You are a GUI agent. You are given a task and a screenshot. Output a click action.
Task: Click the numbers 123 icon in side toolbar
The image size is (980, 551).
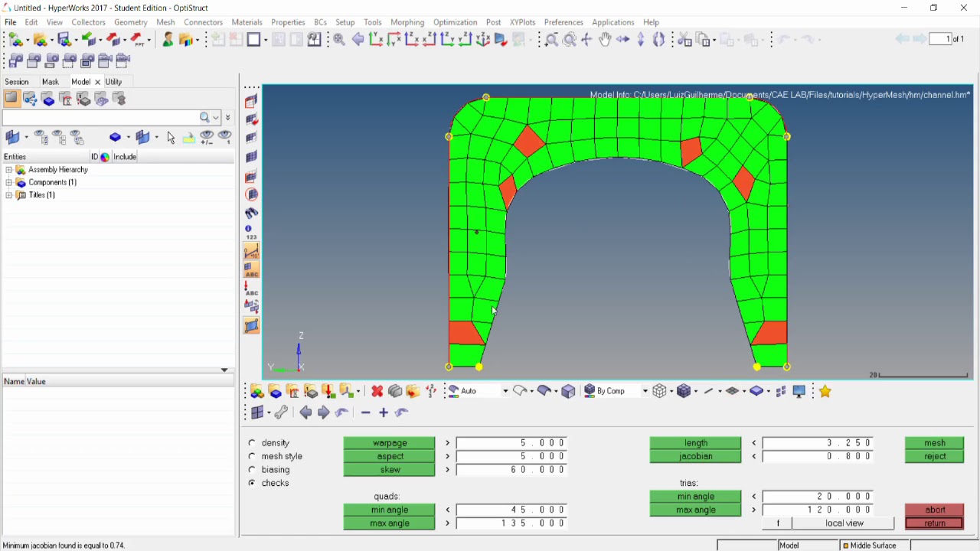(x=251, y=232)
